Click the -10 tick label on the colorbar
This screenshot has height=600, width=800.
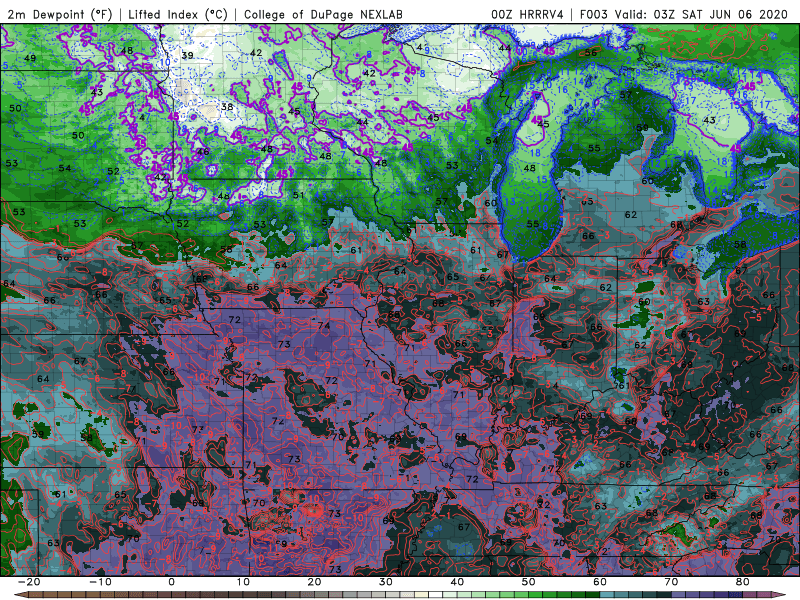pos(100,582)
